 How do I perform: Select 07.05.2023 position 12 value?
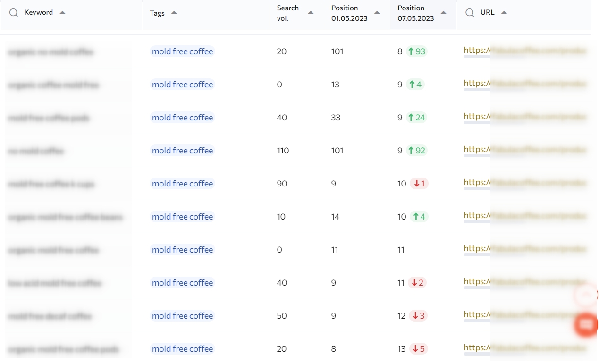tap(402, 316)
